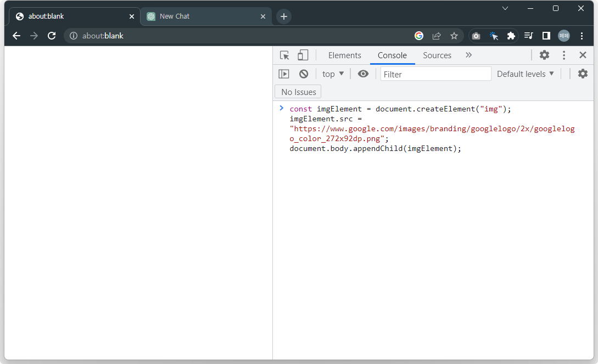Open the camera screenshot extension
This screenshot has height=364, width=598.
476,36
